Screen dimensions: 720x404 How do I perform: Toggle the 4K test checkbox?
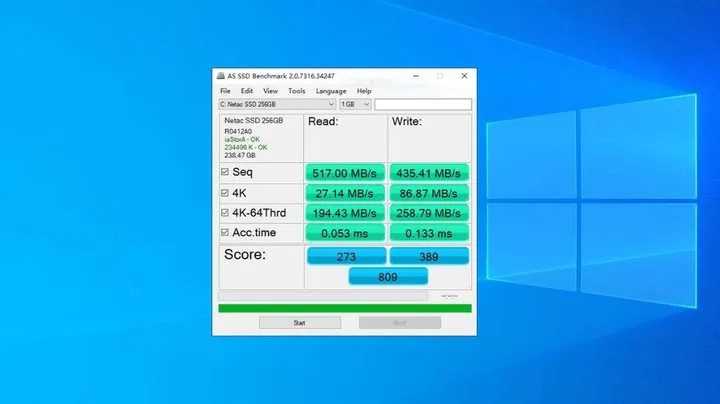(224, 192)
